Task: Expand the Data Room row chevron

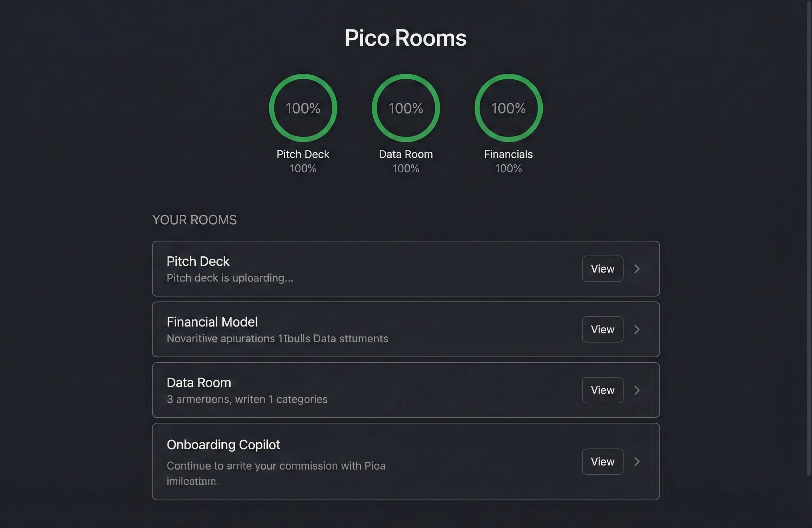Action: (x=637, y=390)
